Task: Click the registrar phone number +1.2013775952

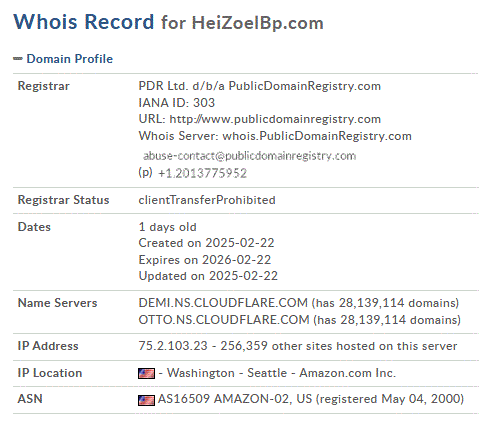Action: (x=202, y=173)
